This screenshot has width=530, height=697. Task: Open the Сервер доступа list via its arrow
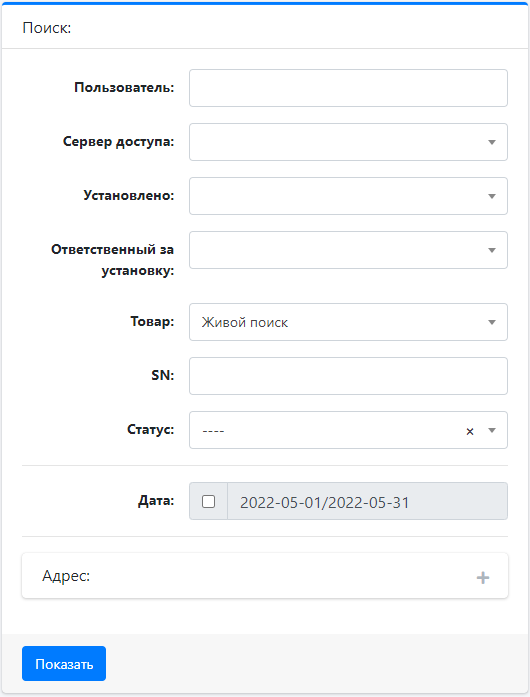click(x=492, y=142)
